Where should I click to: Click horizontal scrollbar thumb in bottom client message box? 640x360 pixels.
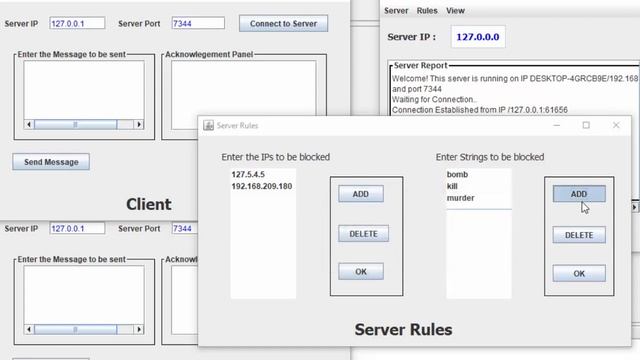click(x=76, y=329)
